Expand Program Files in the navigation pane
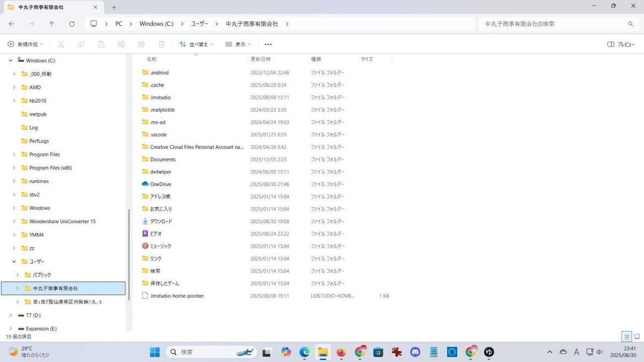The height and width of the screenshot is (362, 644). pyautogui.click(x=13, y=154)
